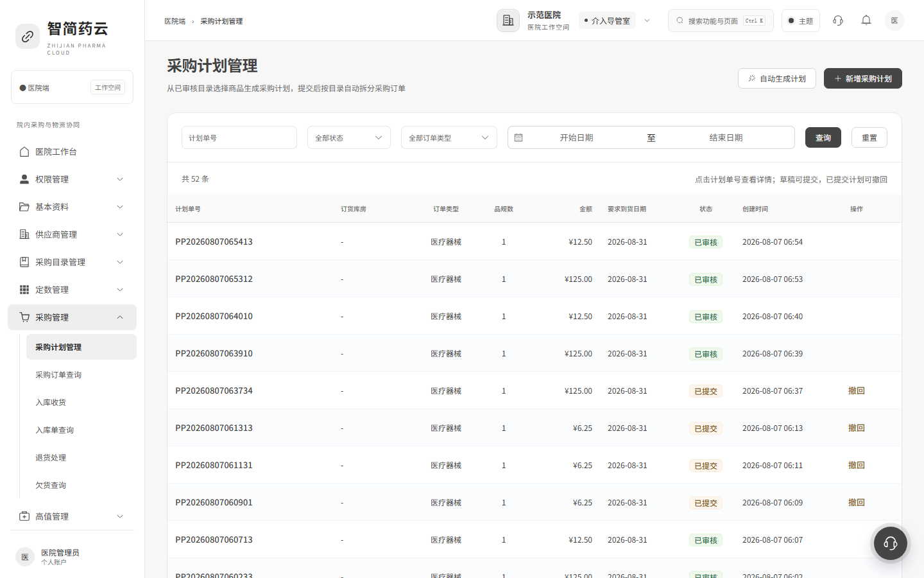924x578 pixels.
Task: Click the 医院端 breadcrumb link
Action: click(x=175, y=21)
